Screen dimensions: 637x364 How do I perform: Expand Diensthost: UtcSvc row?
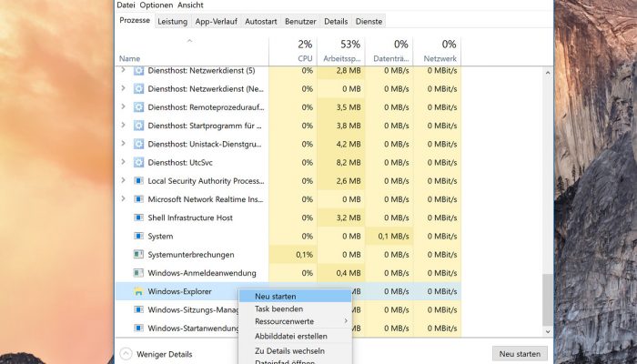pyautogui.click(x=123, y=161)
